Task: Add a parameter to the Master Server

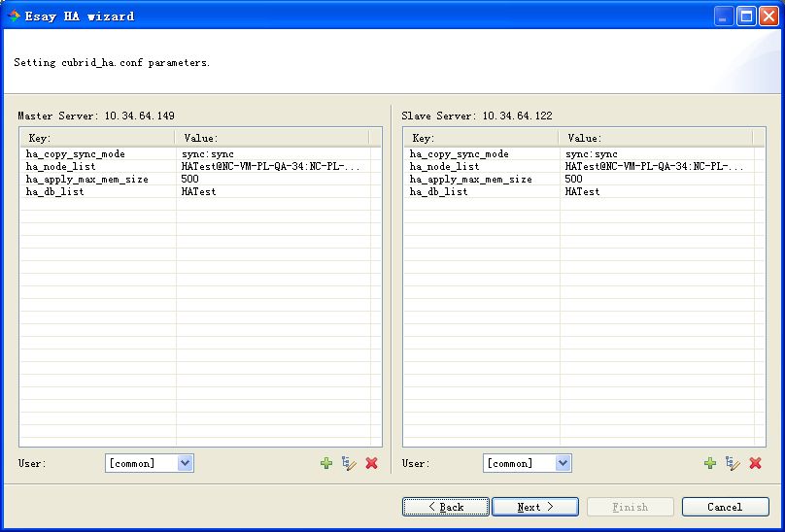Action: coord(326,464)
